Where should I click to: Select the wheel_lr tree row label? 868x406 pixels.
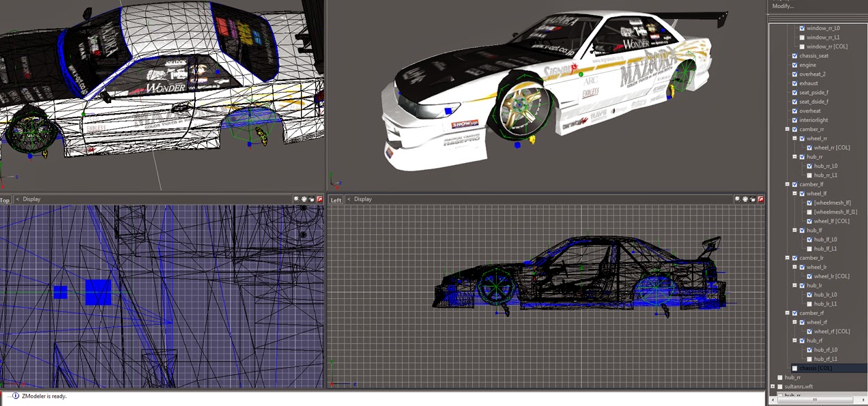pyautogui.click(x=816, y=267)
